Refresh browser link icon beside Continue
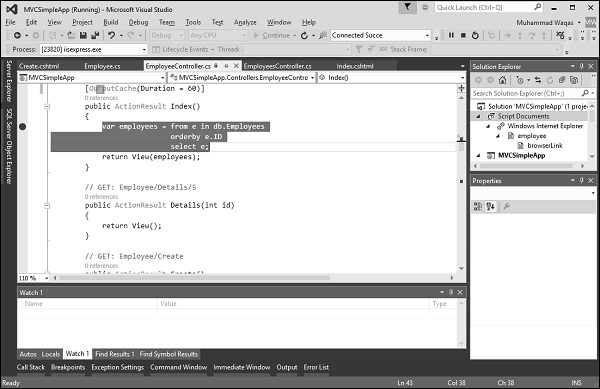Image resolution: width=600 pixels, height=389 pixels. click(x=304, y=36)
